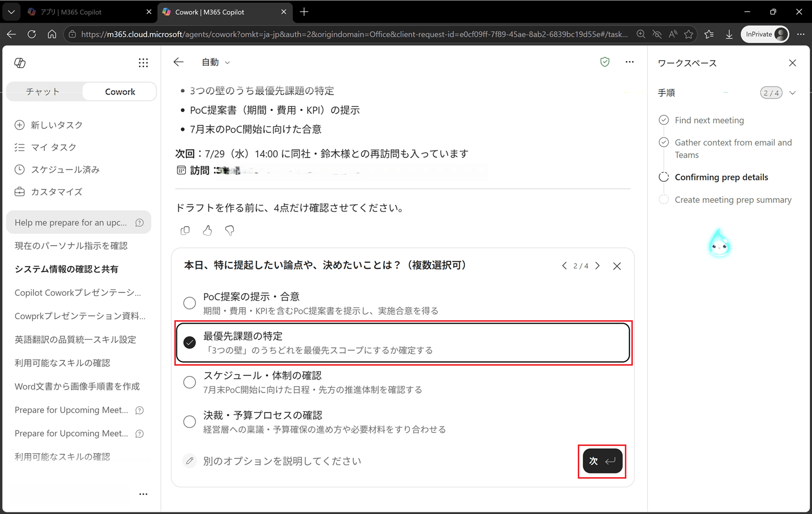Screen dimensions: 812x514
Task: Open a new browser tab
Action: pyautogui.click(x=304, y=12)
